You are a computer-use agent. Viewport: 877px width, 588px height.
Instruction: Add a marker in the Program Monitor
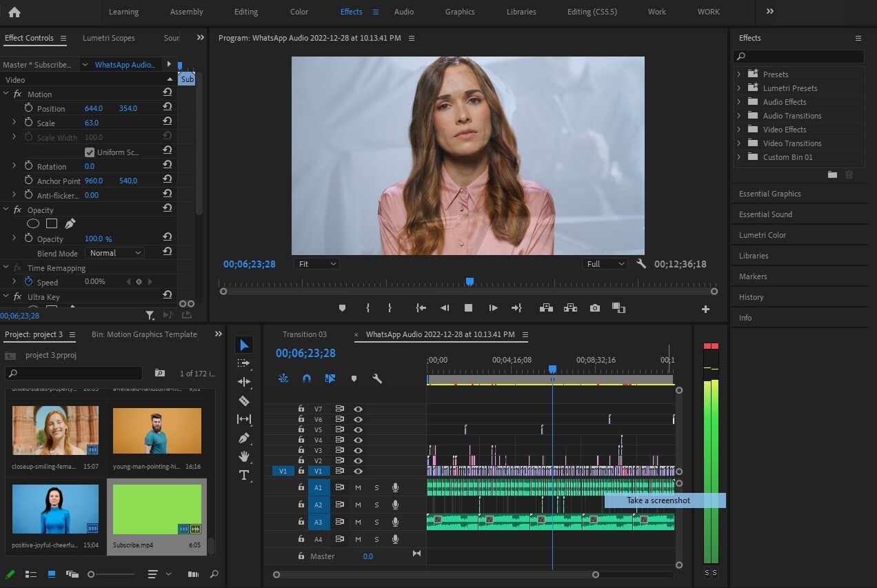point(341,308)
